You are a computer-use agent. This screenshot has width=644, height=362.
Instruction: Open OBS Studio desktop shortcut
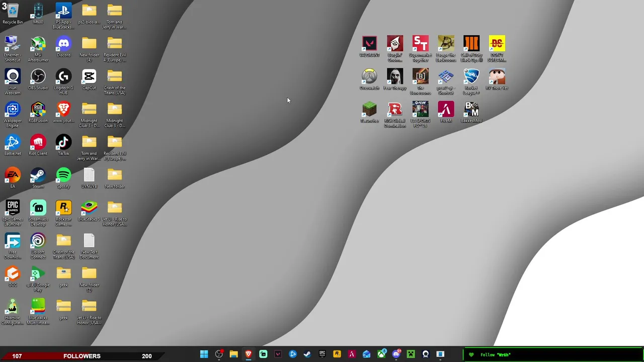(38, 79)
